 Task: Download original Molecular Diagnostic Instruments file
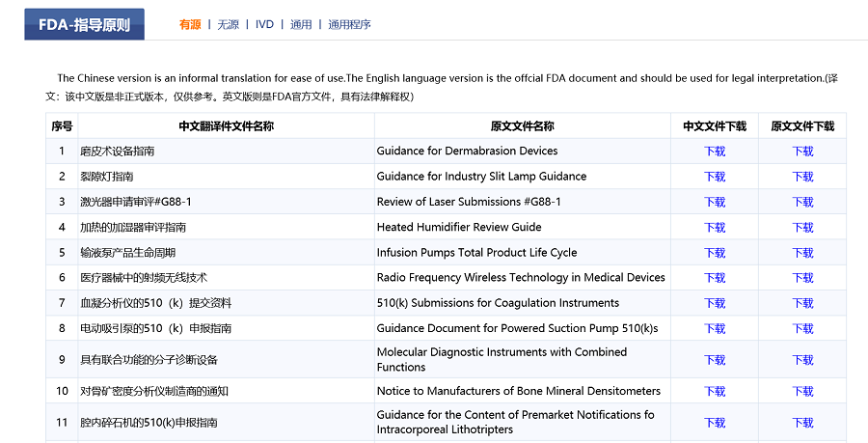[802, 360]
